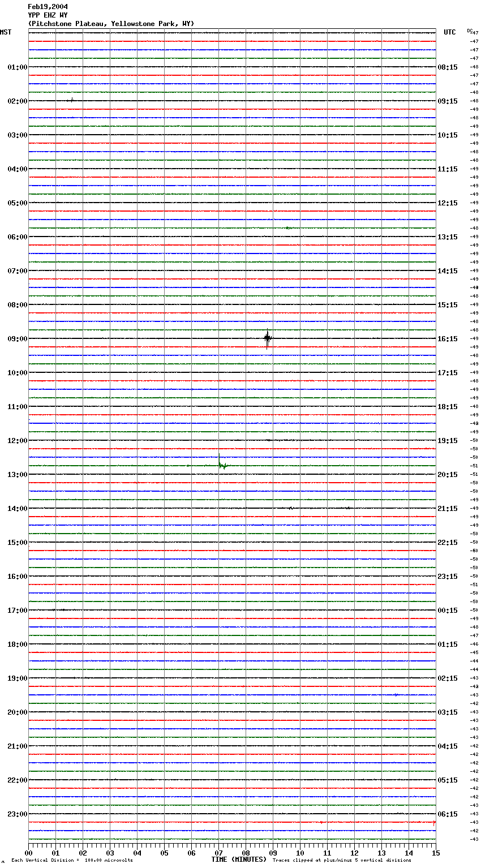Image resolution: width=481 pixels, height=868 pixels.
Task: Click the bottom-axis minute label 12
Action: [354, 853]
